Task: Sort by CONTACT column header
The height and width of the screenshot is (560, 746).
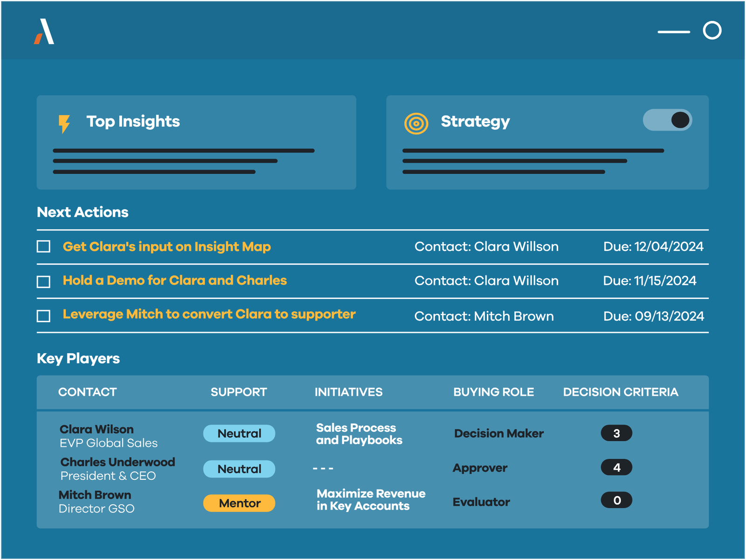Action: tap(87, 392)
